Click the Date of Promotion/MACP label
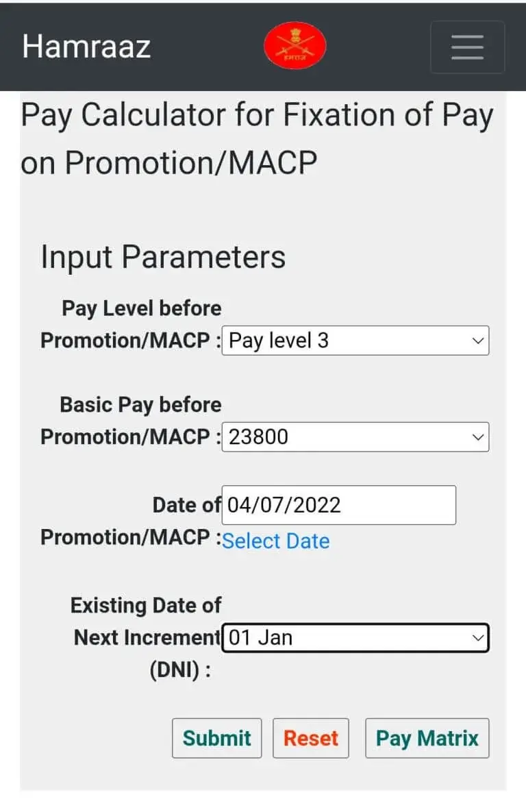 pos(131,521)
